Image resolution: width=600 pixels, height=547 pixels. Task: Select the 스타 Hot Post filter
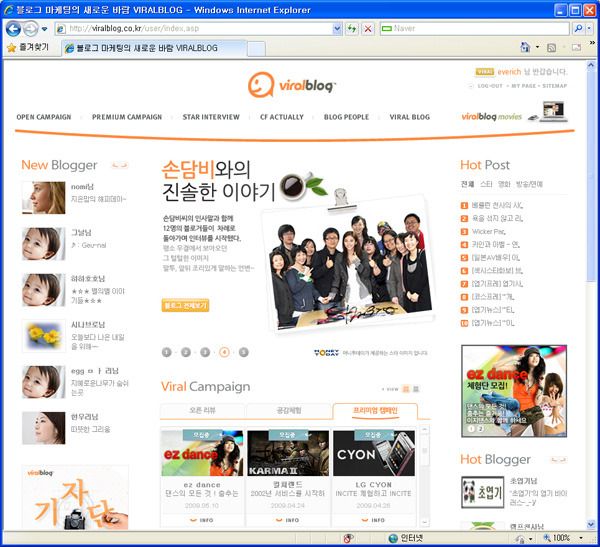(x=486, y=184)
